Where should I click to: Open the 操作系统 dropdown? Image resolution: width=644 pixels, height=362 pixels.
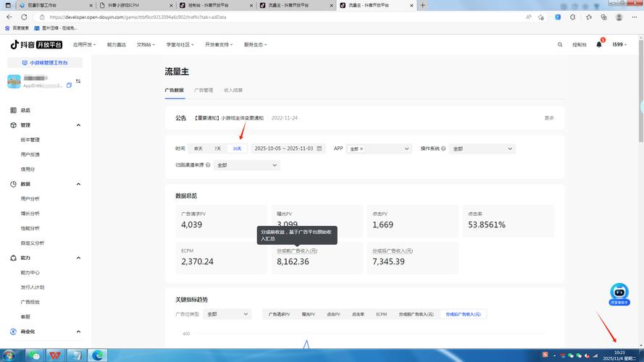click(482, 148)
